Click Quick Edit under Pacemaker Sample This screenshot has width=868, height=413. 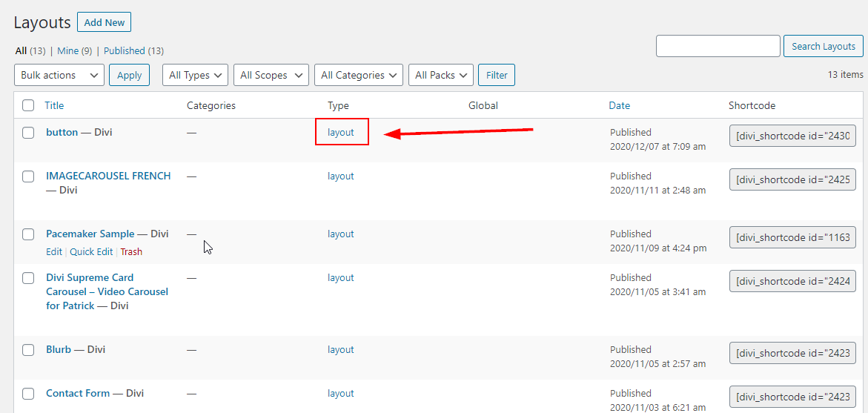pos(91,252)
